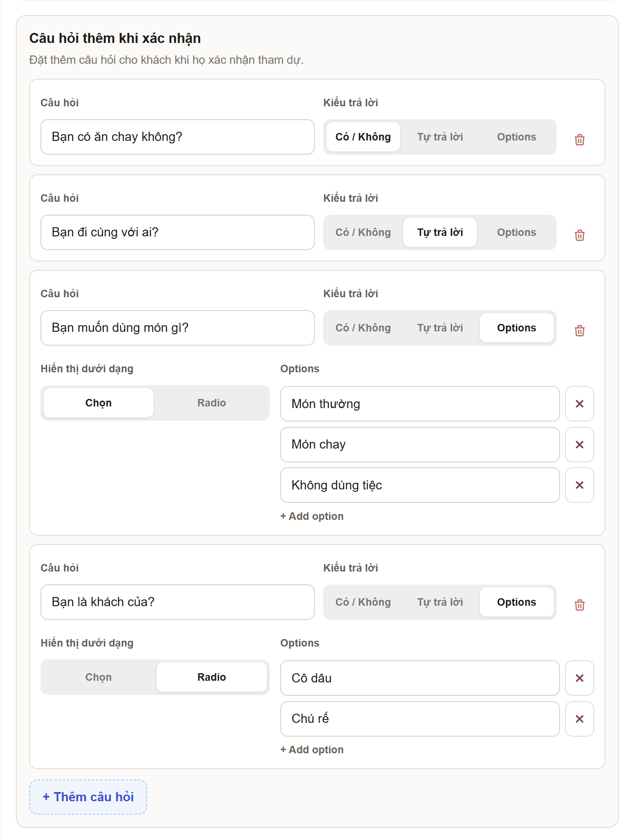Focus the 'Món chay' option field
628x840 pixels.
420,444
